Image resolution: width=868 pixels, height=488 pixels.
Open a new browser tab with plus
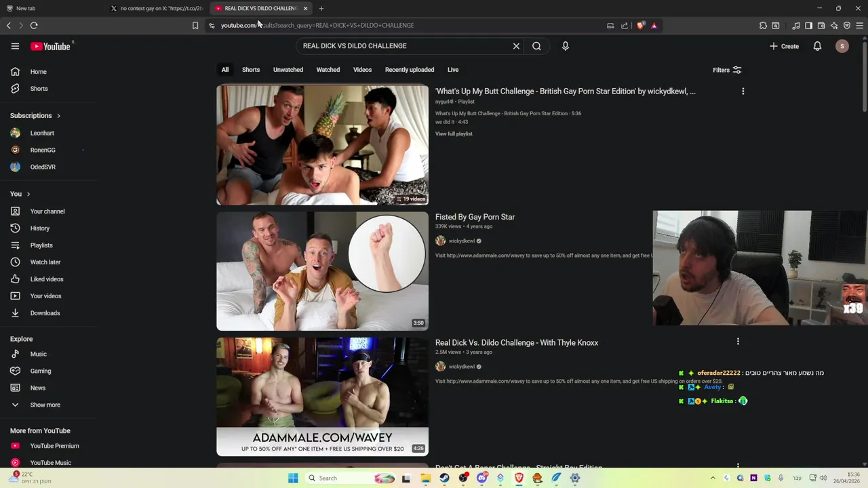click(x=321, y=8)
